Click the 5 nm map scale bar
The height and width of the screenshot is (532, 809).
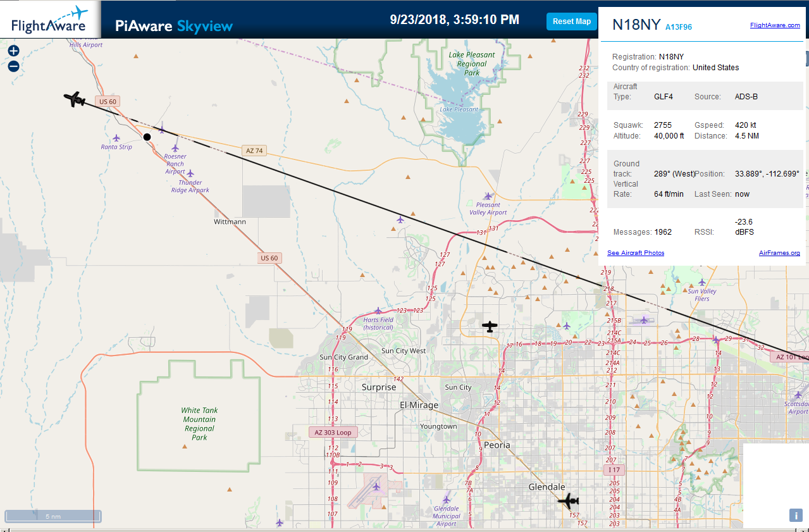(53, 516)
